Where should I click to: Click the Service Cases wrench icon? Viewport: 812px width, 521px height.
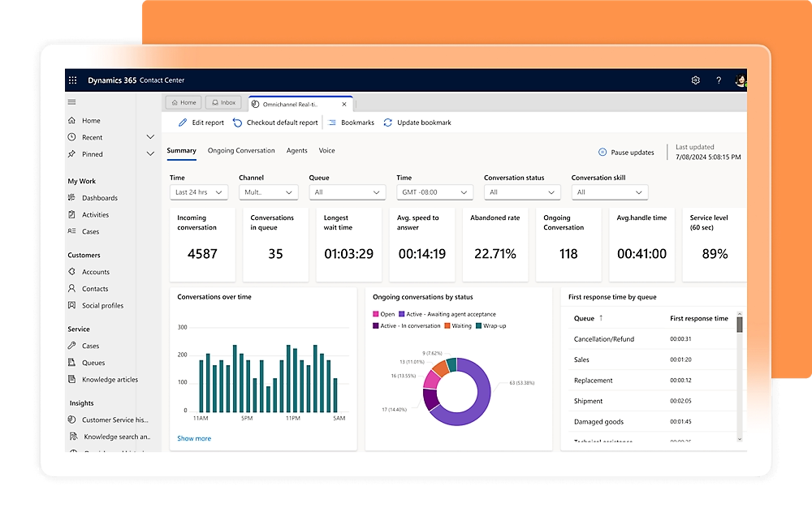point(72,346)
